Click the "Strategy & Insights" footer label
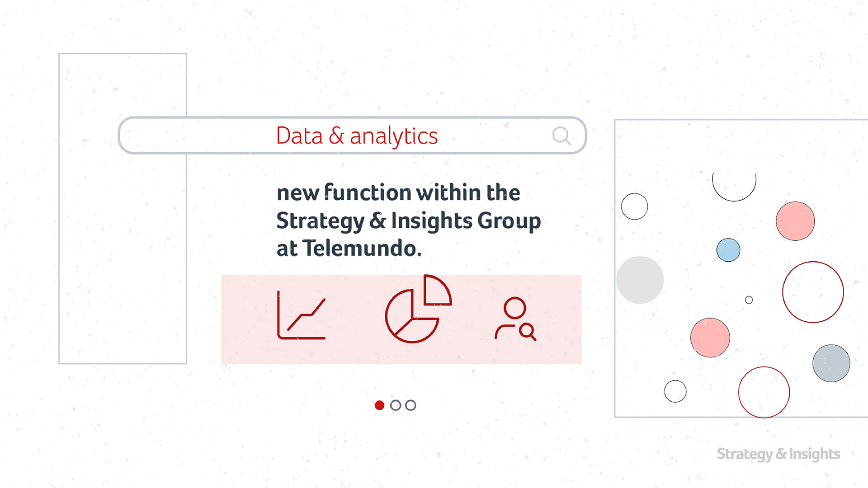 click(x=778, y=454)
